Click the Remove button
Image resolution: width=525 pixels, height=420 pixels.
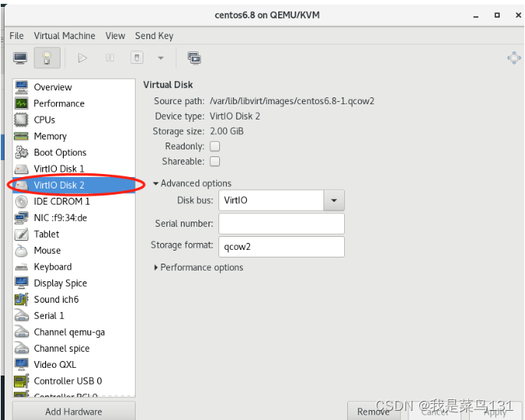pos(376,412)
